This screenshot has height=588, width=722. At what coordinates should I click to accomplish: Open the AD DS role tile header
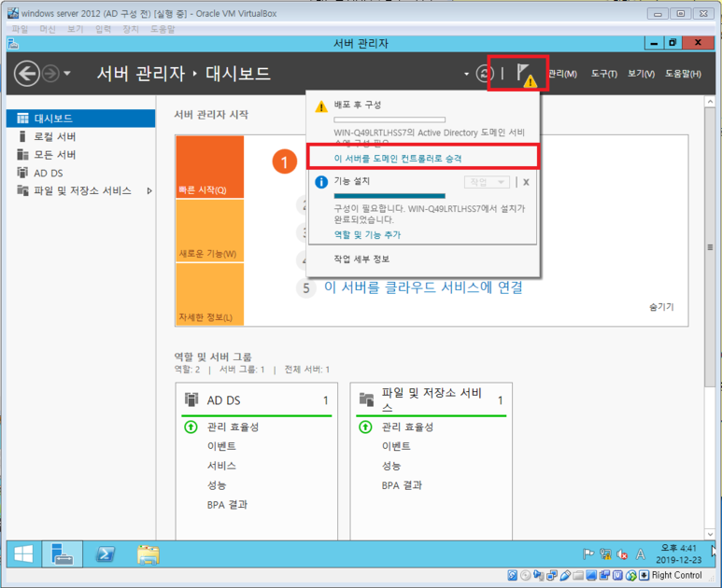click(257, 400)
